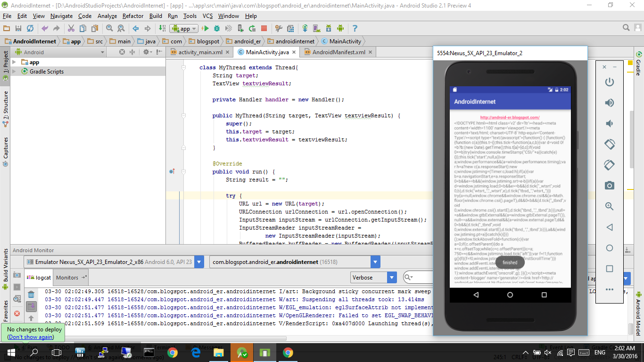The height and width of the screenshot is (362, 644).
Task: Open the emulator zoom tool
Action: (610, 206)
